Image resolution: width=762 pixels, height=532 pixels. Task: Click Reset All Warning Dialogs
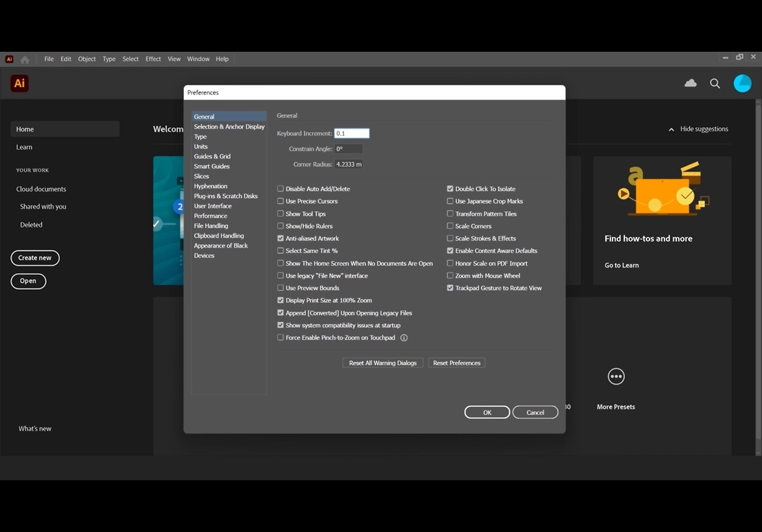(383, 363)
